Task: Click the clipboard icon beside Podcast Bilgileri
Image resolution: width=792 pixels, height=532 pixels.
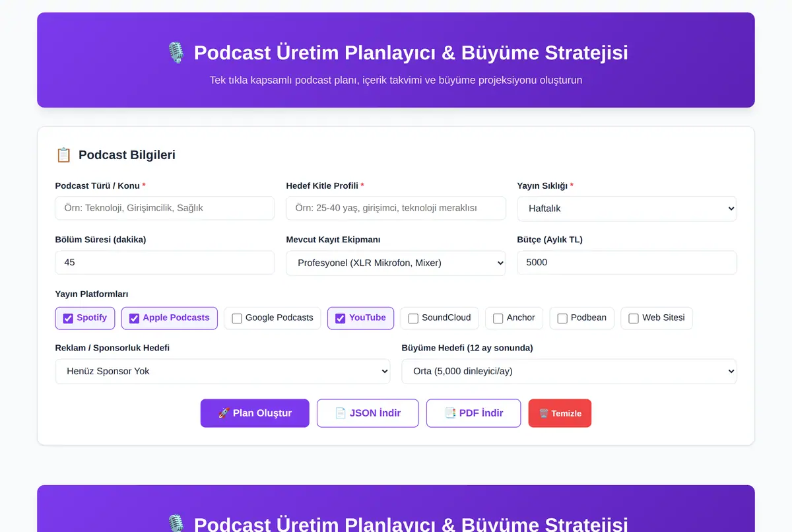Action: (63, 155)
